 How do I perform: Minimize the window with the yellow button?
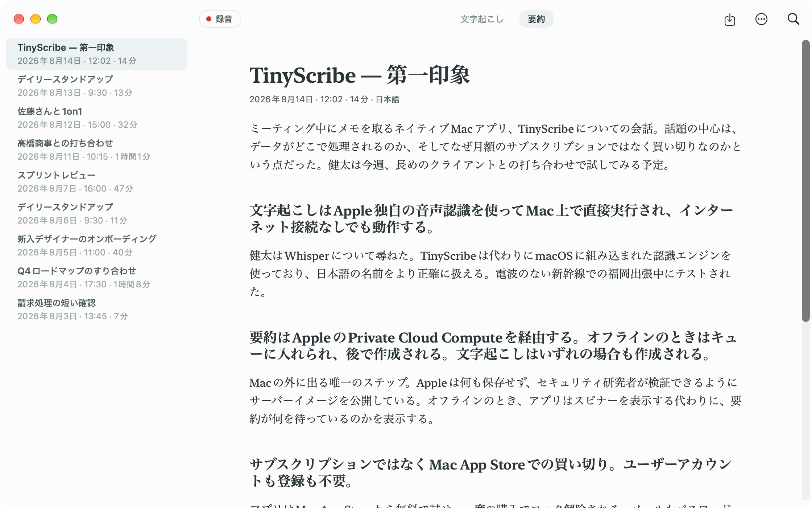click(36, 19)
